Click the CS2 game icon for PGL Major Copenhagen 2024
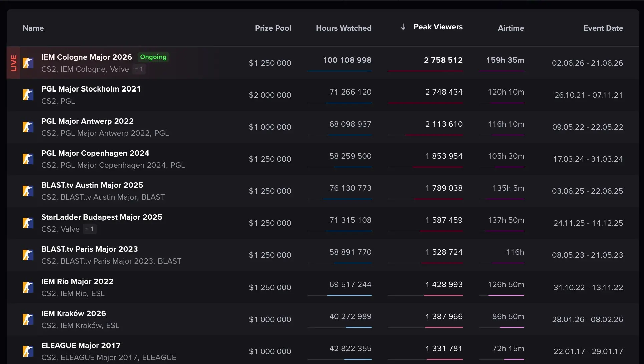 tap(28, 159)
